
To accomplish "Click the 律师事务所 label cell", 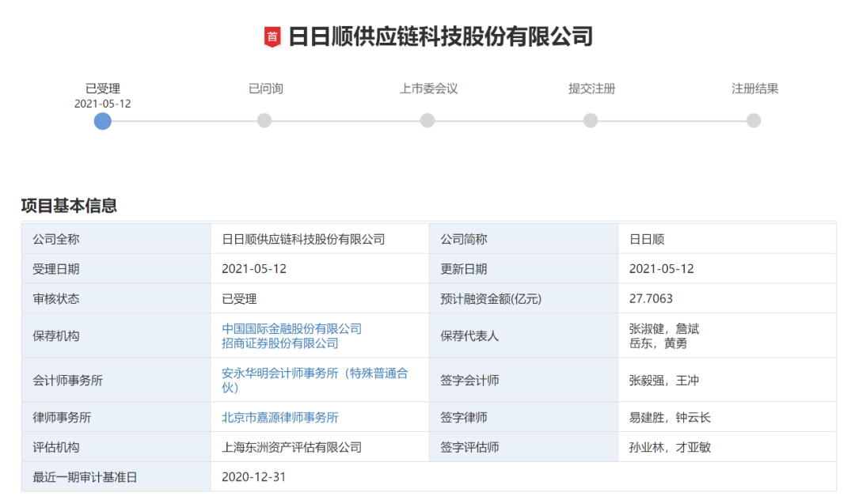I will pyautogui.click(x=116, y=417).
